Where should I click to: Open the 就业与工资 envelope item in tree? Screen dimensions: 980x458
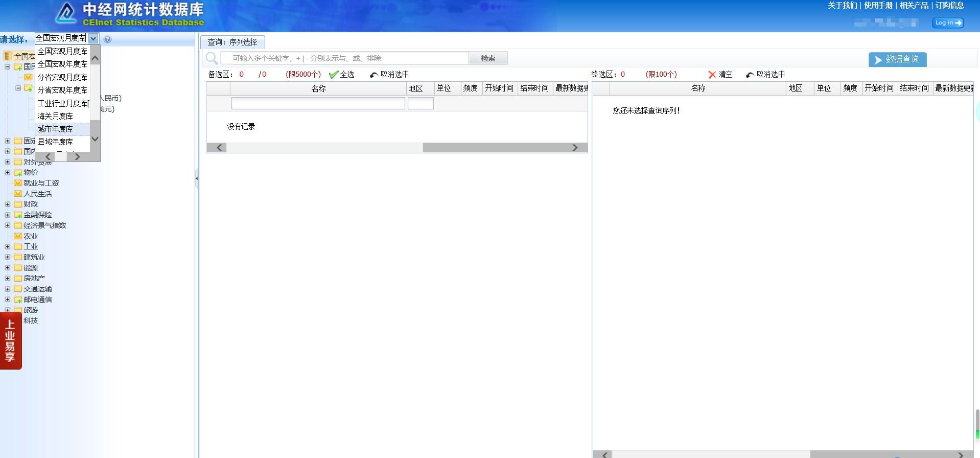41,183
